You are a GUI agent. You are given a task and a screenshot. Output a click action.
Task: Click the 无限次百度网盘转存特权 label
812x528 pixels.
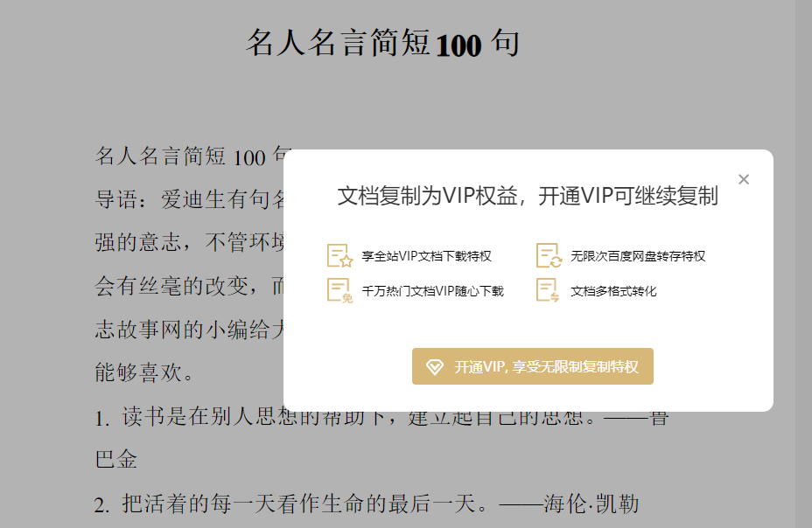point(637,255)
